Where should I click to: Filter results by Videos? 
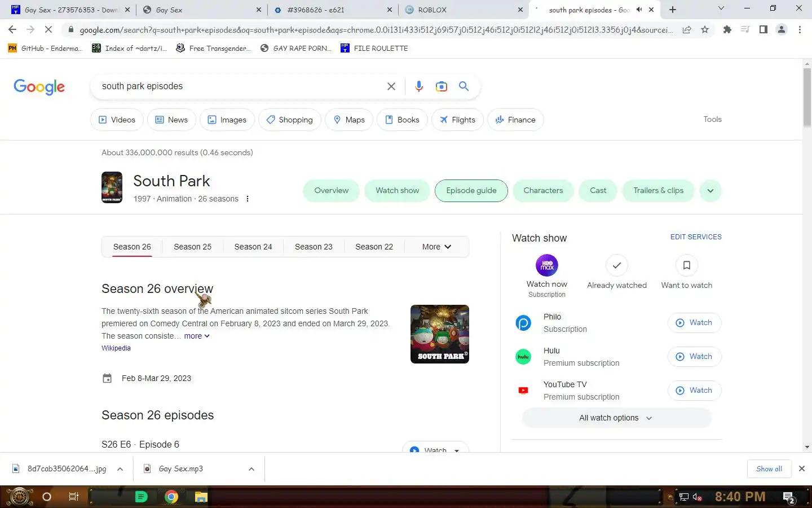pyautogui.click(x=117, y=120)
